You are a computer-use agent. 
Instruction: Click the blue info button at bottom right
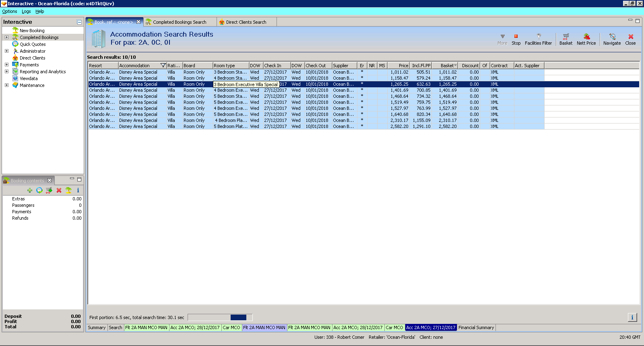coord(632,317)
